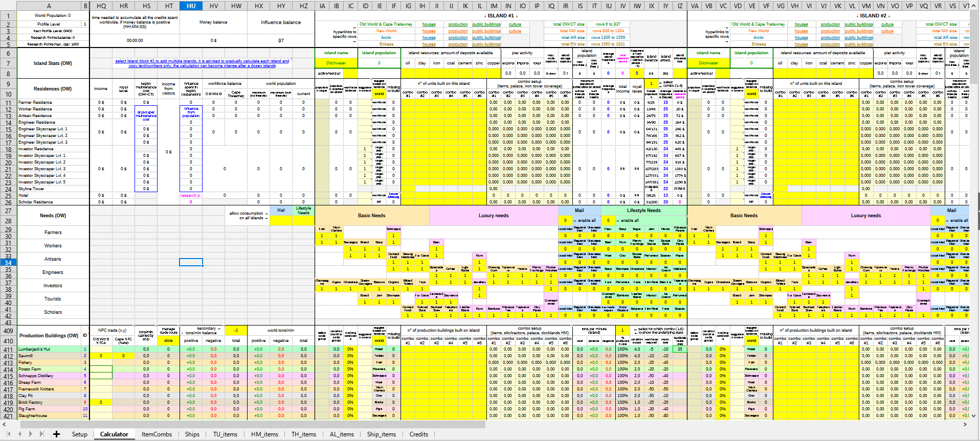Click Island #1 Arctic public buildings link

click(x=486, y=38)
